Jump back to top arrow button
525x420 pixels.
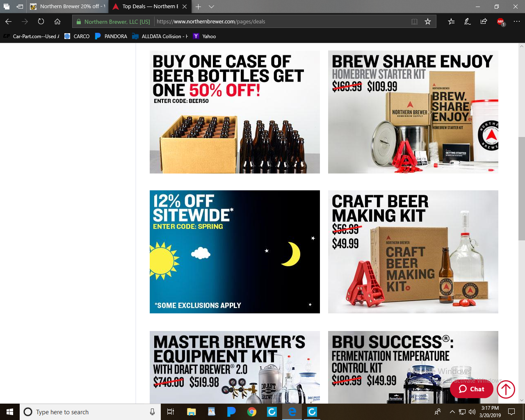pyautogui.click(x=506, y=389)
